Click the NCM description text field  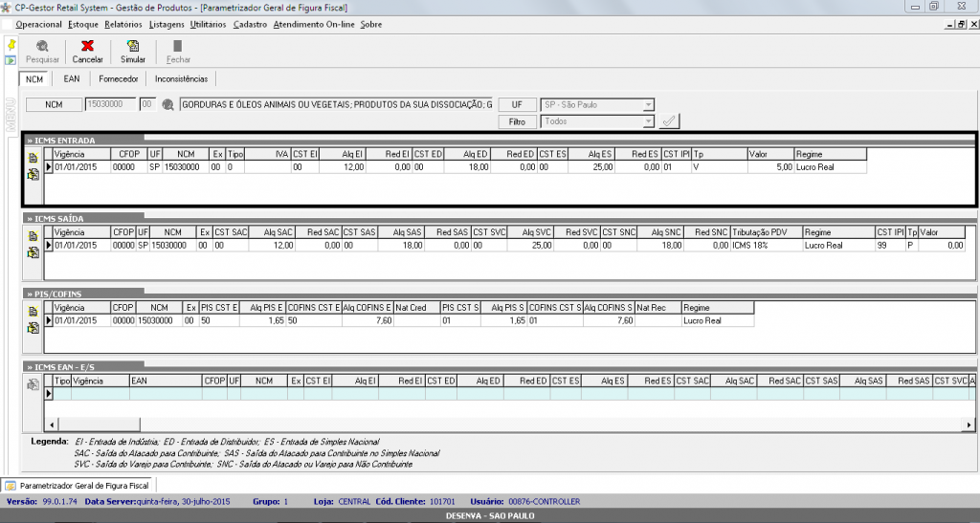(x=335, y=105)
